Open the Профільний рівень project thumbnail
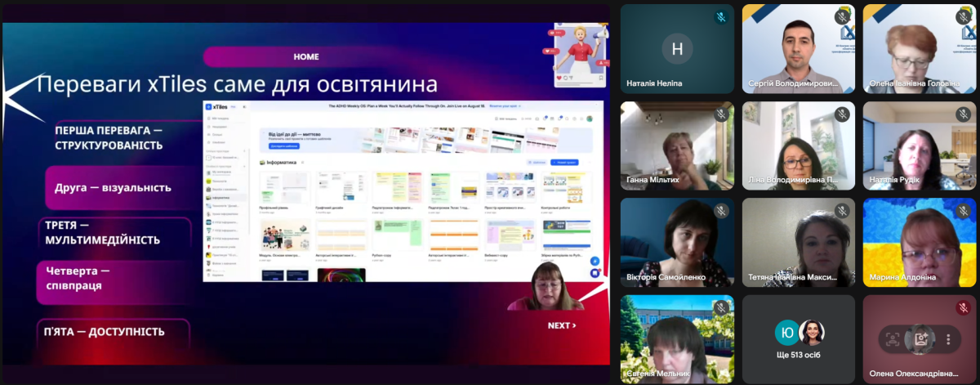980x385 pixels. (283, 188)
